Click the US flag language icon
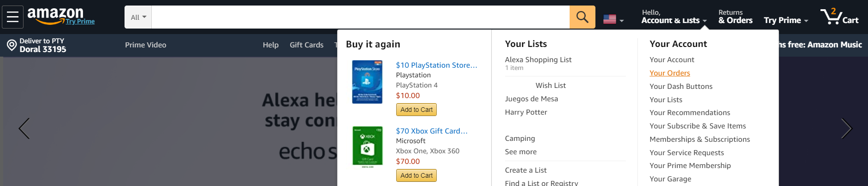Image resolution: width=868 pixels, height=186 pixels. tap(610, 19)
